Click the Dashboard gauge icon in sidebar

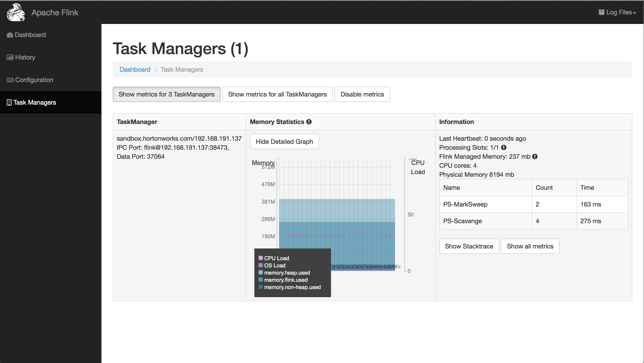point(10,35)
